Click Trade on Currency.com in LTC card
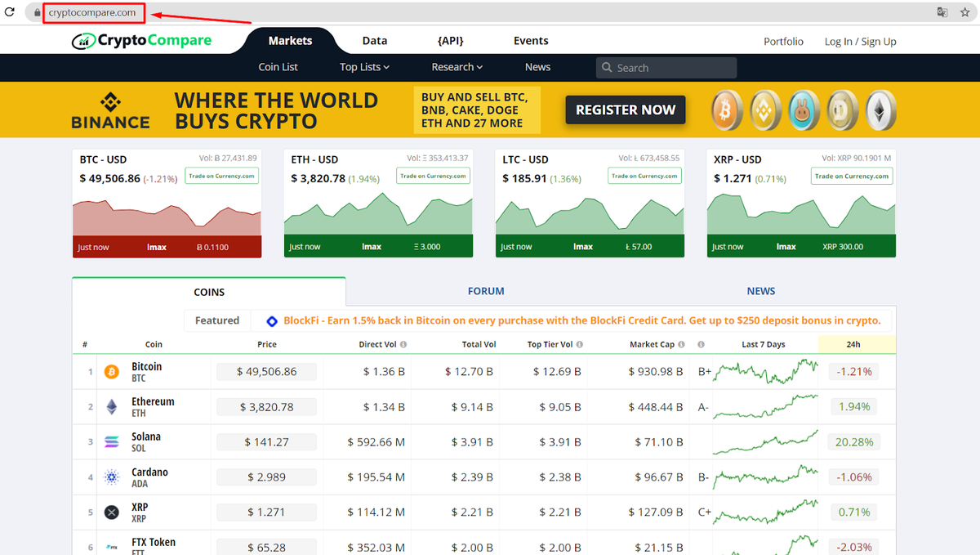This screenshot has height=555, width=980. coord(644,176)
